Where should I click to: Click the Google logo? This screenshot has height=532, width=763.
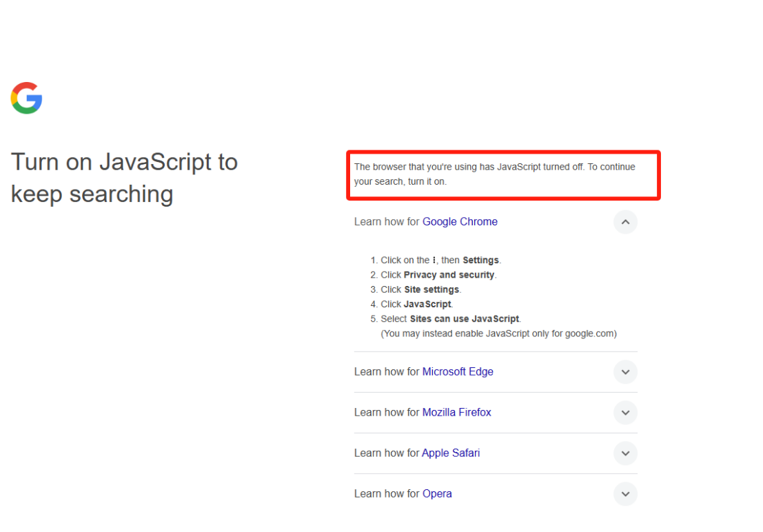pos(27,99)
